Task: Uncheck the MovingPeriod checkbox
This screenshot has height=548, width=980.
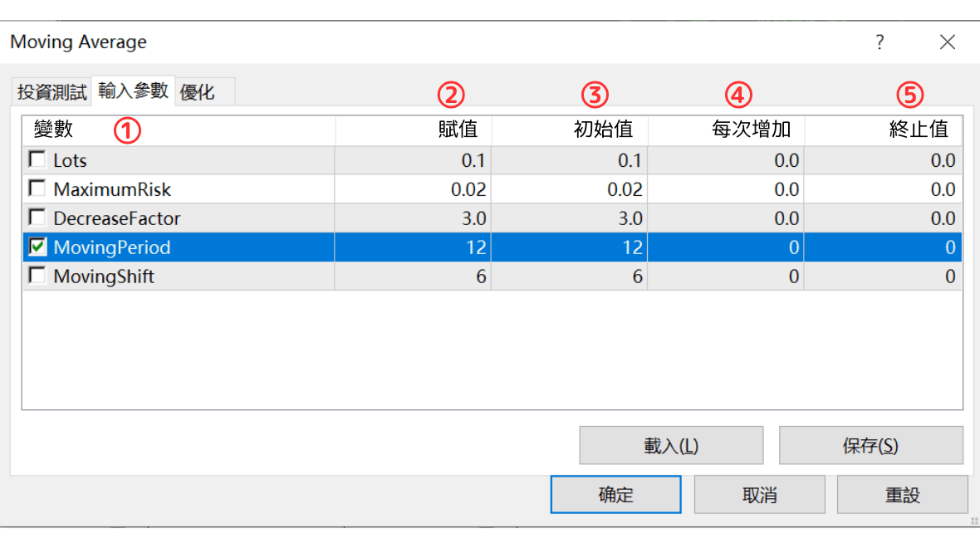Action: tap(36, 247)
